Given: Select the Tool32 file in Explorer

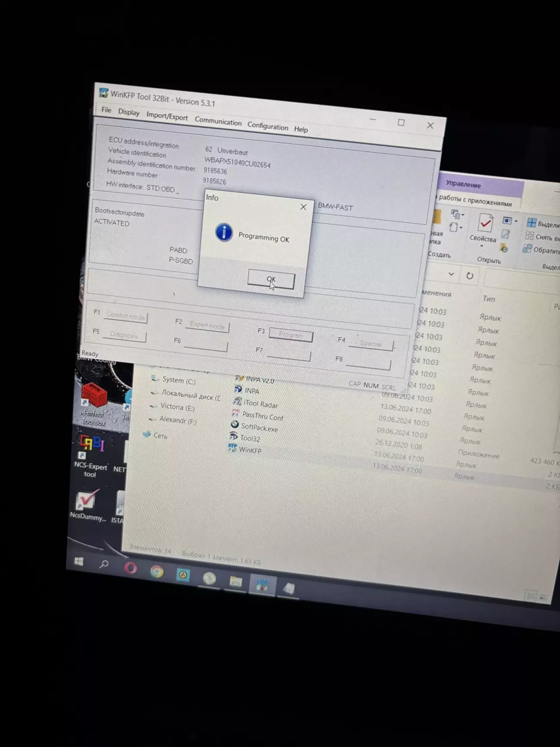Looking at the screenshot, I should click(x=250, y=438).
